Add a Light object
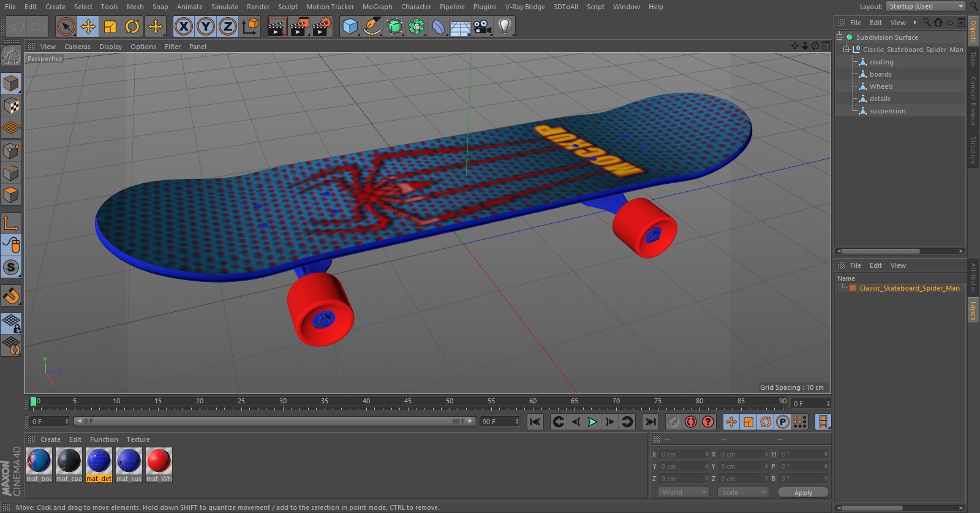Viewport: 980px width, 513px height. point(505,26)
